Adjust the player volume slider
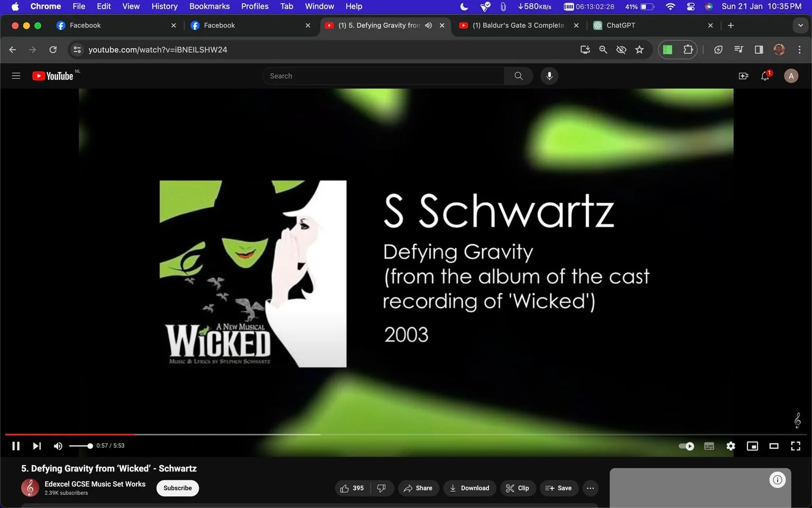812x508 pixels. pyautogui.click(x=81, y=446)
